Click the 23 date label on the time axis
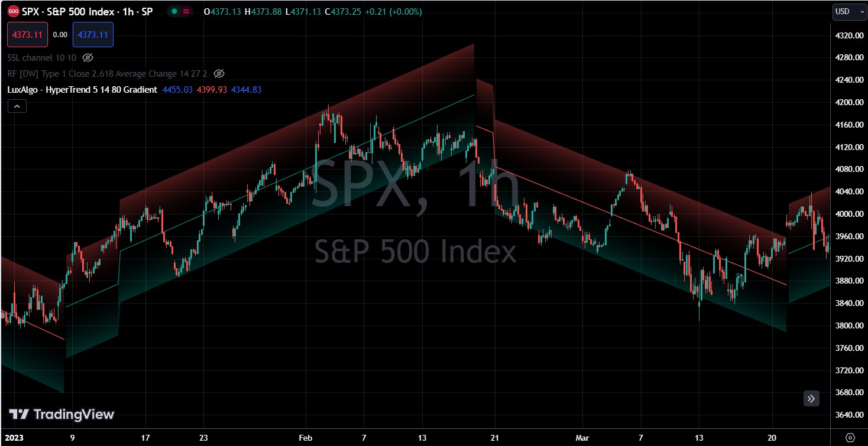868x446 pixels. tap(203, 438)
